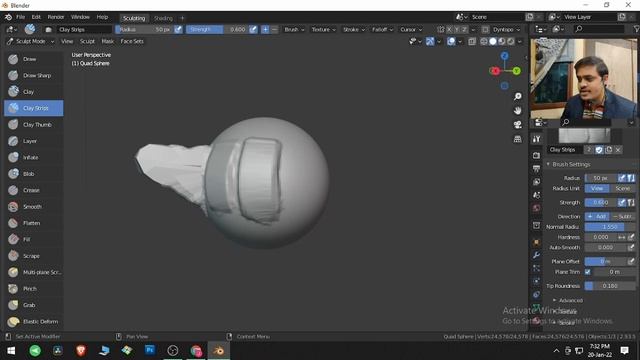This screenshot has width=640, height=360.
Task: Click the red X axis gizmo
Action: (495, 71)
